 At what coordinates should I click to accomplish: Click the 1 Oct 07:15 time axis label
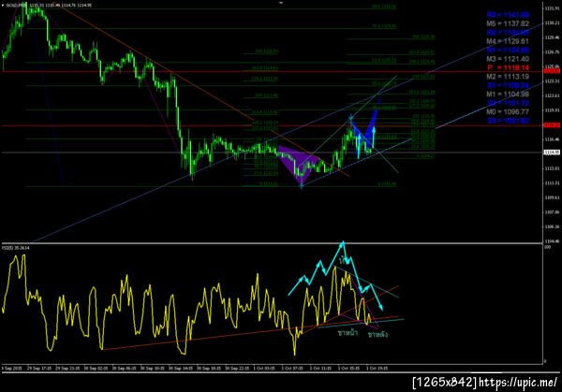tap(292, 368)
